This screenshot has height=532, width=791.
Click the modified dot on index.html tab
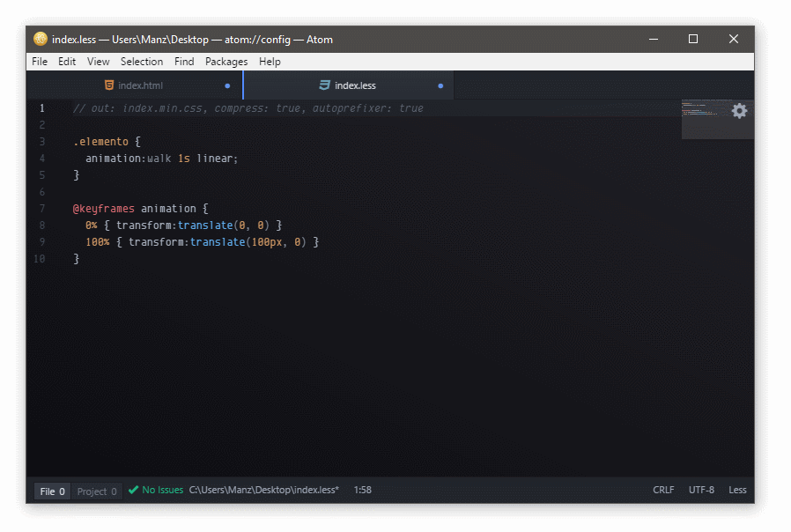click(227, 85)
